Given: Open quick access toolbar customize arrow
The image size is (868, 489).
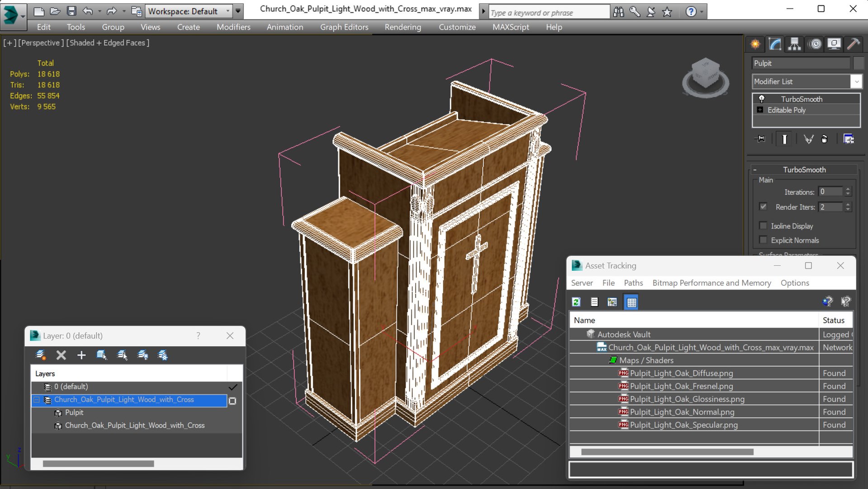Looking at the screenshot, I should pos(238,11).
